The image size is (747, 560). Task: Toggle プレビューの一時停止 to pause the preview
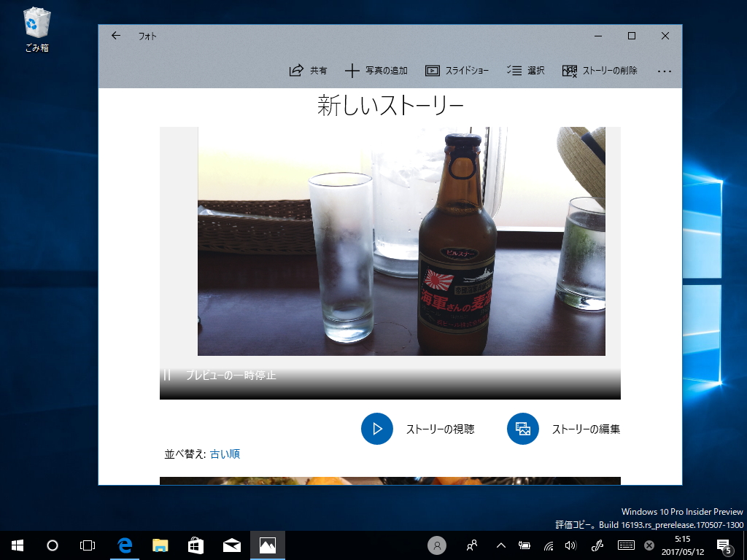(167, 376)
